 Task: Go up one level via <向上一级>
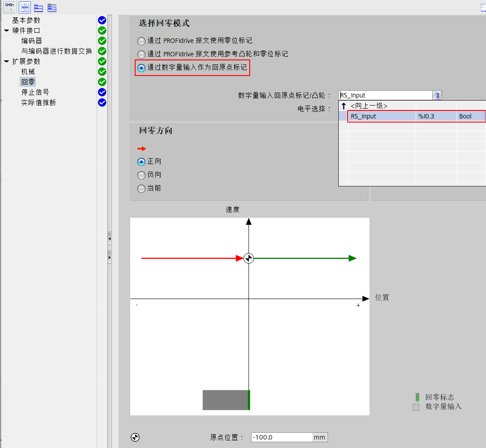coord(369,106)
